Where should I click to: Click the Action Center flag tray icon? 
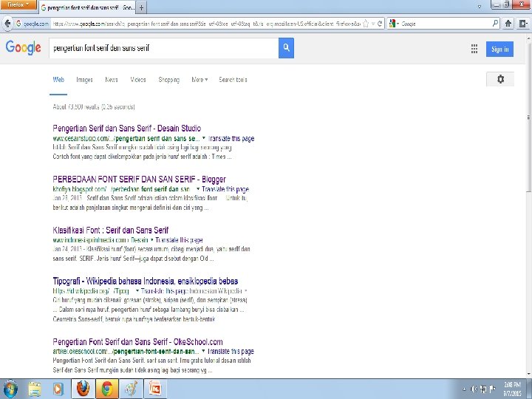pos(493,389)
